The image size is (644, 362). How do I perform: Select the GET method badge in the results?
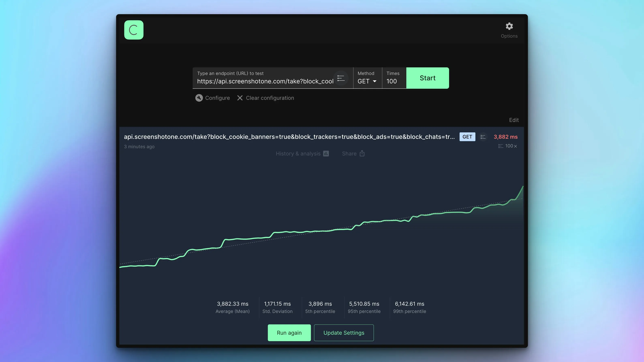pos(467,137)
